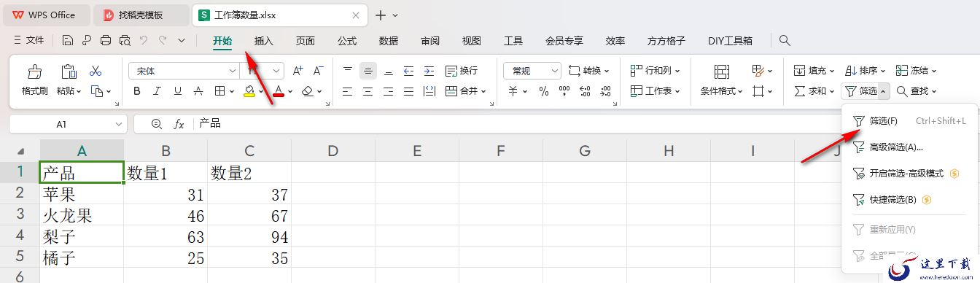Image resolution: width=980 pixels, height=283 pixels.
Task: Click the Save icon in quick access toolbar
Action: pyautogui.click(x=68, y=41)
